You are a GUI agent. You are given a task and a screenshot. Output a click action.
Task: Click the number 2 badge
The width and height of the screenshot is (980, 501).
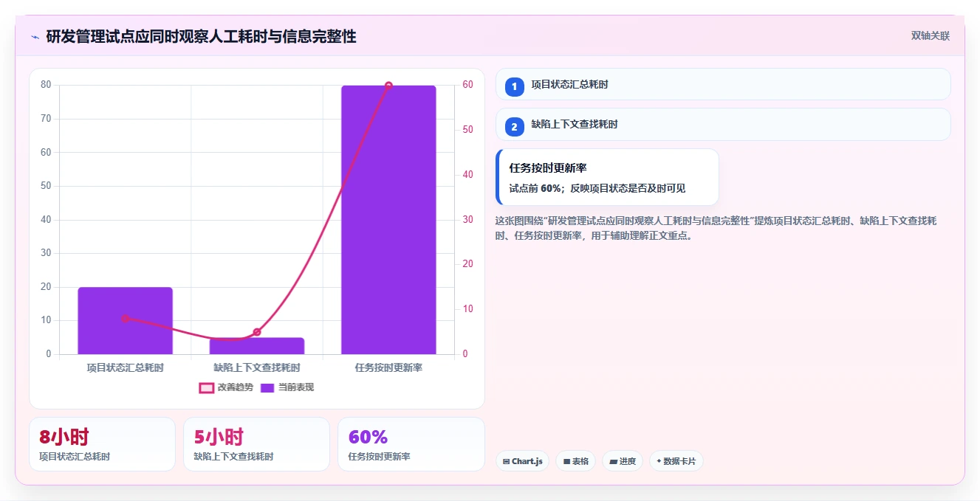pos(514,127)
